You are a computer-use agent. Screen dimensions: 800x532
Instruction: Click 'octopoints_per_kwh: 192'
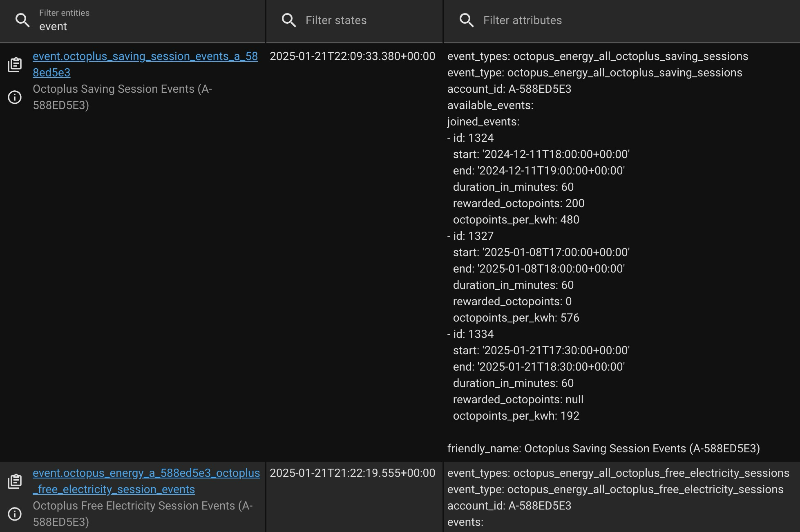(x=516, y=416)
